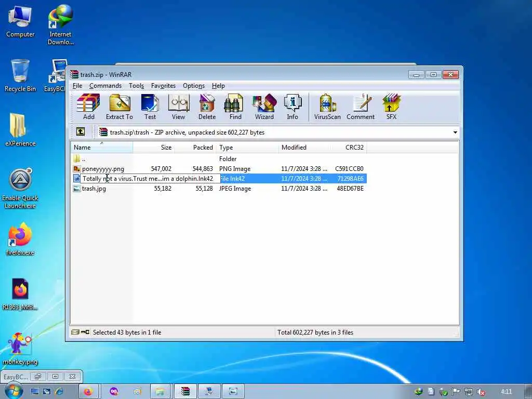
Task: Click 'Selected 43 bytes in 1 file' status text
Action: pyautogui.click(x=127, y=332)
